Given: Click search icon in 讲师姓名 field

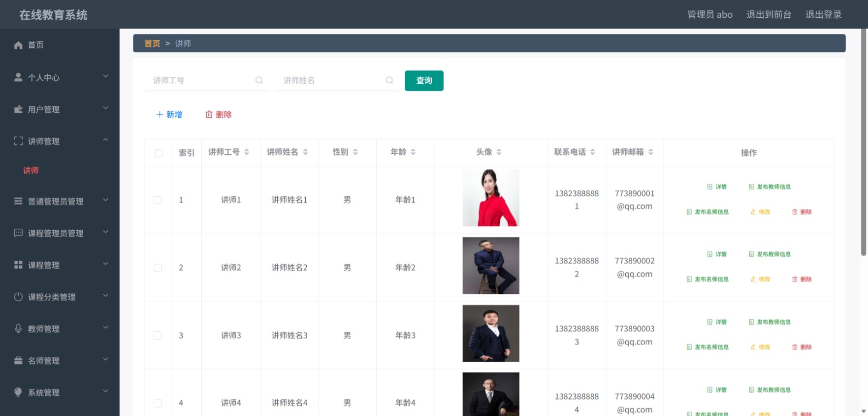Looking at the screenshot, I should coord(389,80).
